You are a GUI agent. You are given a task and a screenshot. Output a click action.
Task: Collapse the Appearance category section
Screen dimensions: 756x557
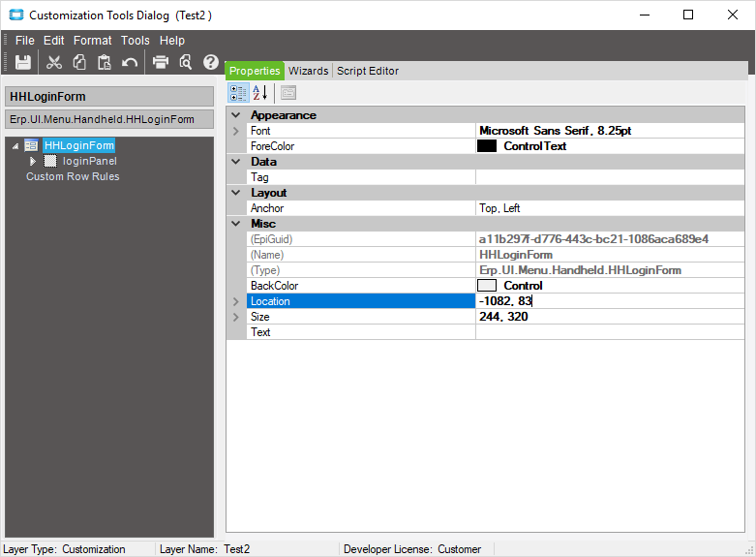(236, 115)
